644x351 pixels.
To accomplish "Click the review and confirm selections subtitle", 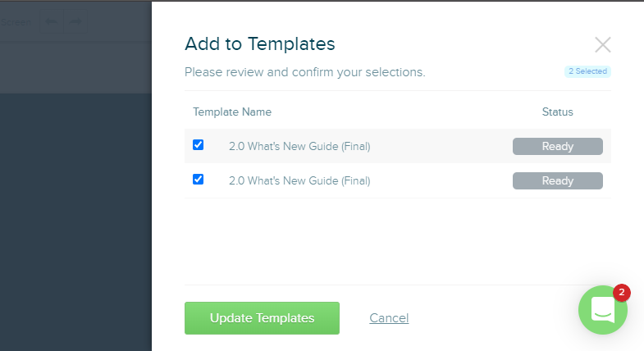I will click(304, 72).
